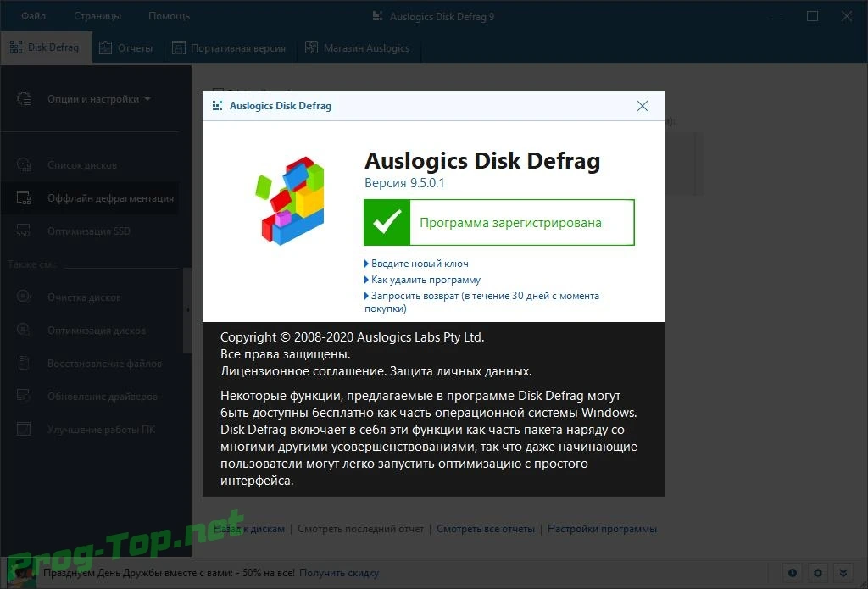The height and width of the screenshot is (589, 868).
Task: Click the Disk Defrag colored blocks logo
Action: (x=290, y=201)
